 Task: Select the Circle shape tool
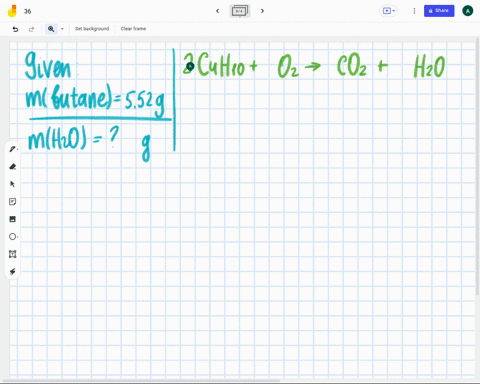click(x=13, y=237)
